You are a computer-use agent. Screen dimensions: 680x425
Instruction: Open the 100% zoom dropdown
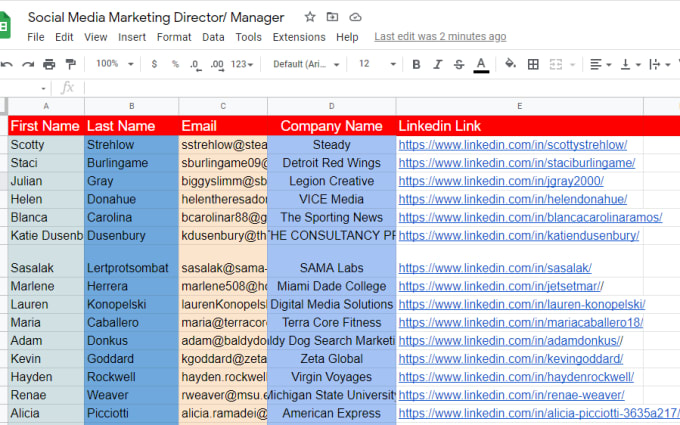(x=114, y=64)
